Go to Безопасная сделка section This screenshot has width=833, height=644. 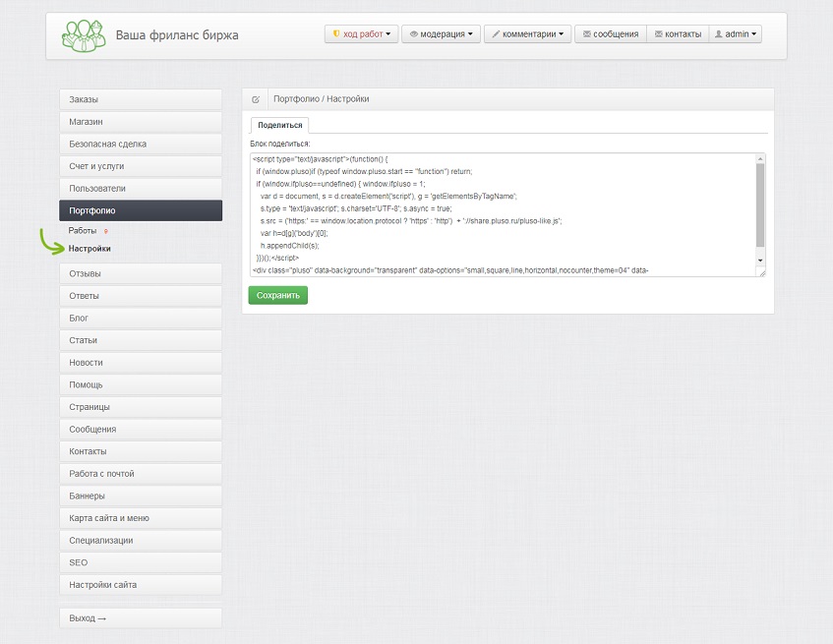pos(141,144)
